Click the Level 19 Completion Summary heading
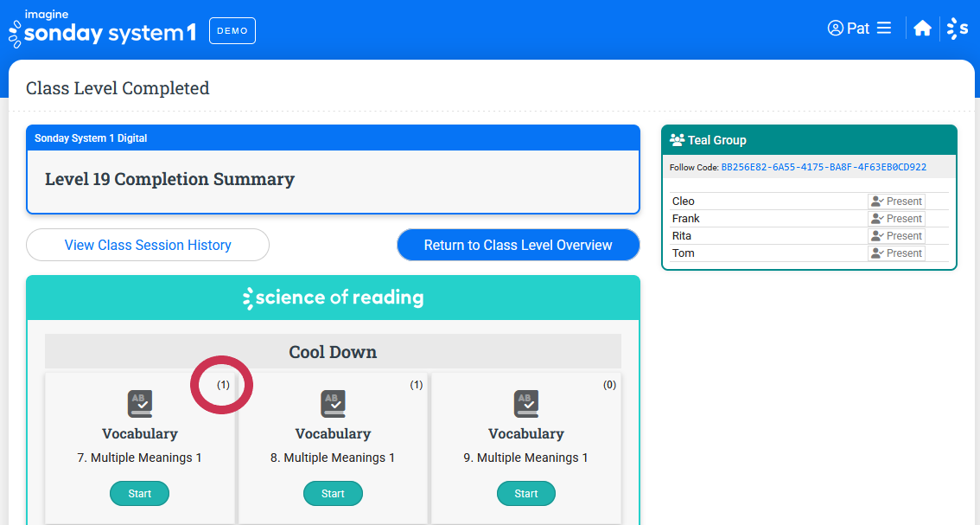Viewport: 980px width, 525px height. click(169, 179)
